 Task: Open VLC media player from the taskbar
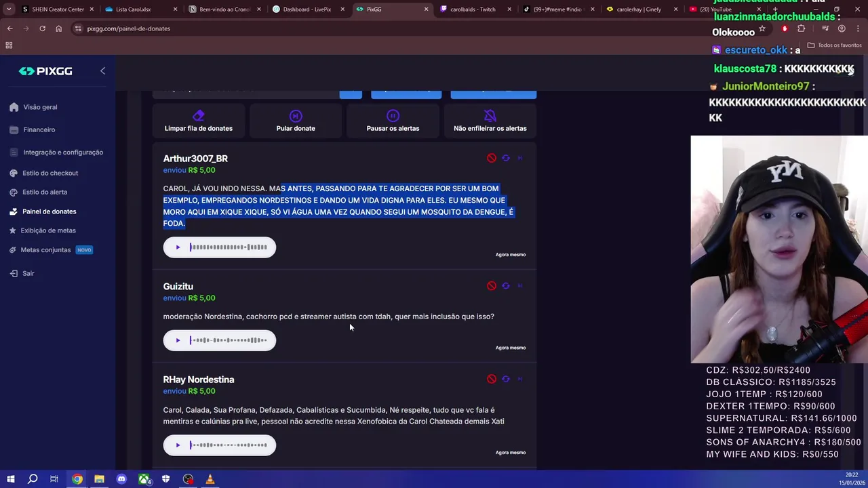click(x=210, y=479)
